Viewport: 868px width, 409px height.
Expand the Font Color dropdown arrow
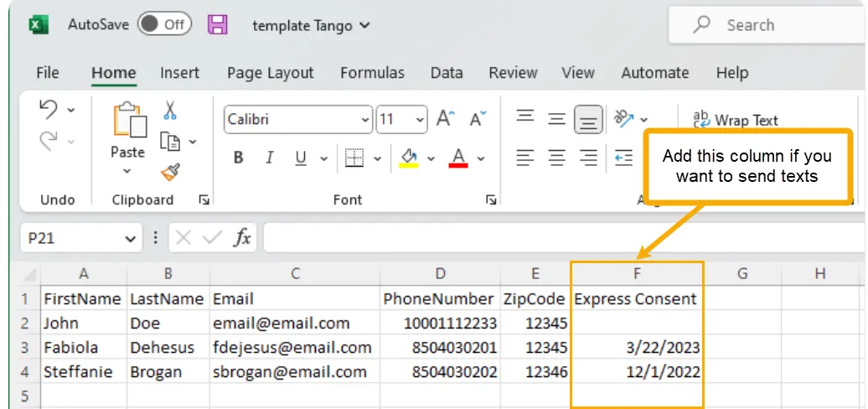point(481,159)
